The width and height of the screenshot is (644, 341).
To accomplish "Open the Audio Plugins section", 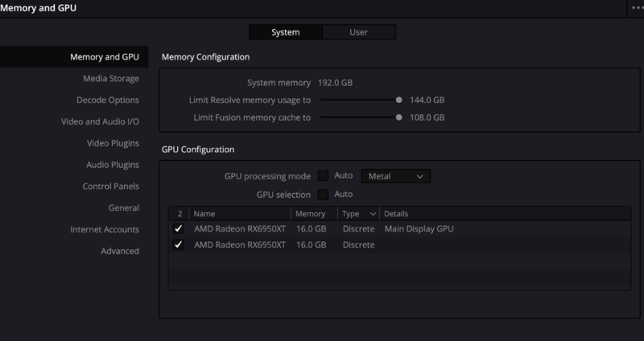I will 113,165.
